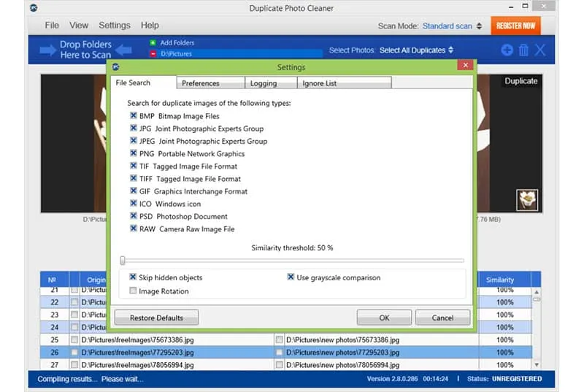This screenshot has width=584, height=392.
Task: Click the № column header
Action: [x=52, y=280]
